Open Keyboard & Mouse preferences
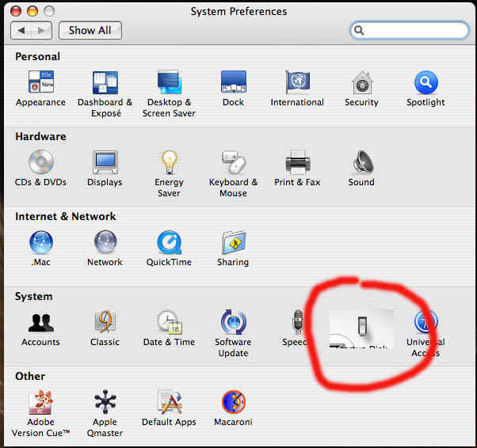This screenshot has height=448, width=477. (234, 162)
